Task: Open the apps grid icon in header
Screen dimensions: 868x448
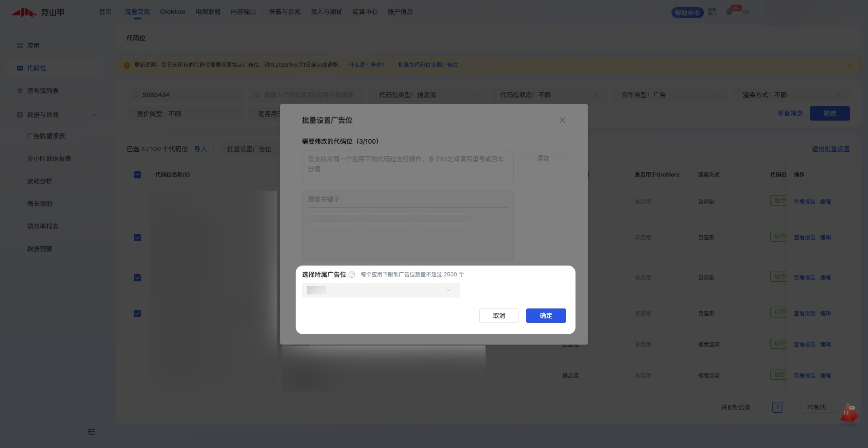Action: [712, 12]
